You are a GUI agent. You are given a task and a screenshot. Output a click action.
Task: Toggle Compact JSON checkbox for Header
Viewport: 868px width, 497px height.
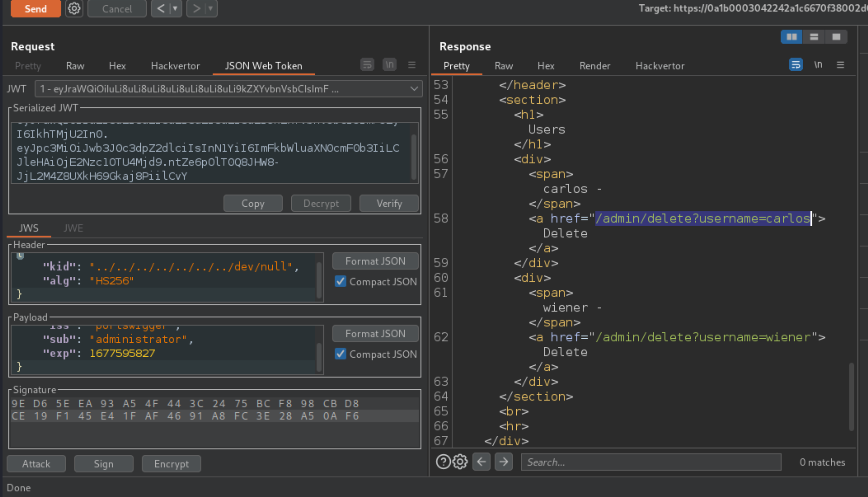[x=340, y=281]
